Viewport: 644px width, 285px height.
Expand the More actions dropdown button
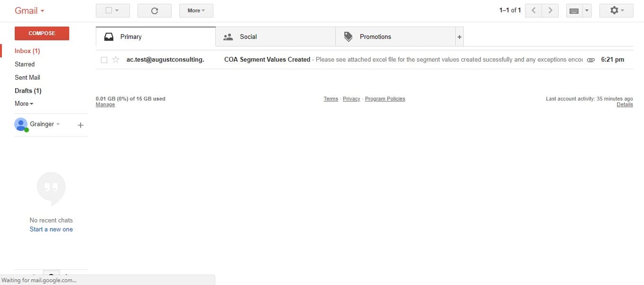[x=196, y=10]
